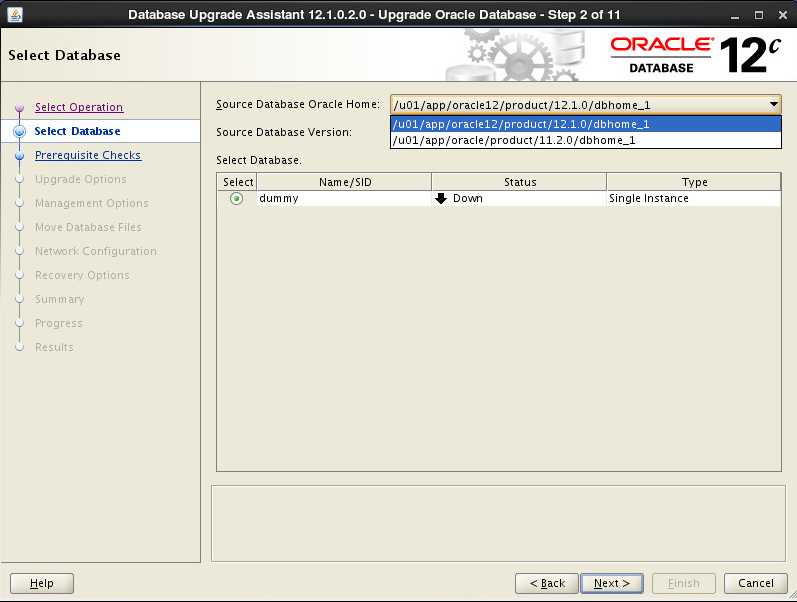Click the Management Options step text

[x=91, y=203]
